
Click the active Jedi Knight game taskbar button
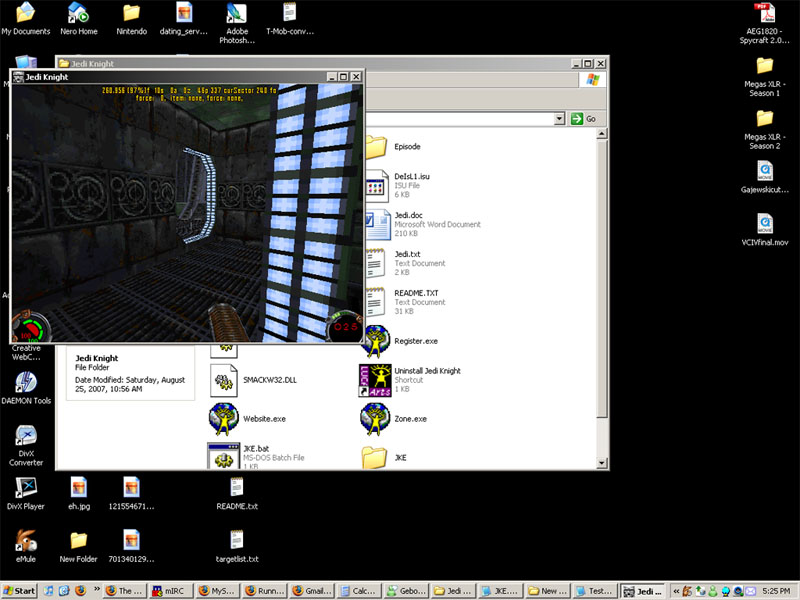coord(642,591)
